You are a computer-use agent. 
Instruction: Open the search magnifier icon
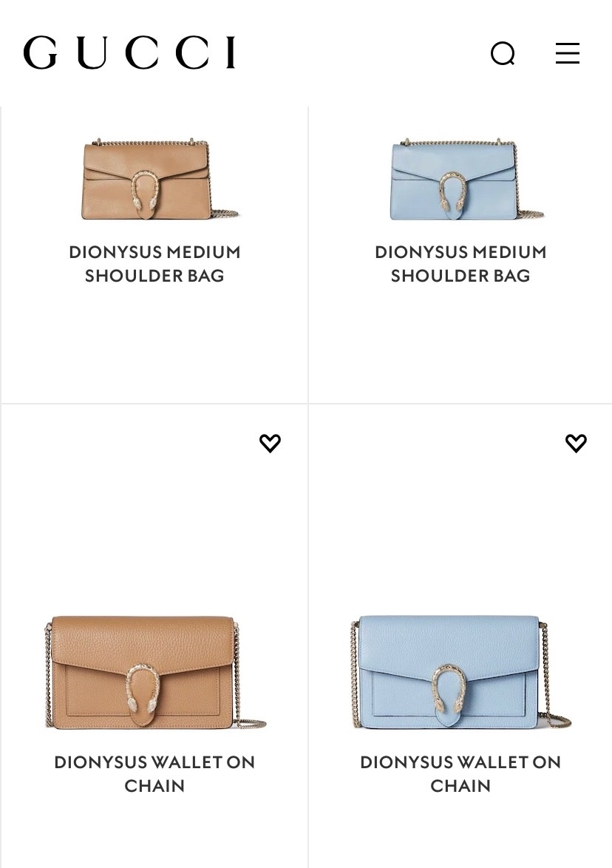click(503, 54)
